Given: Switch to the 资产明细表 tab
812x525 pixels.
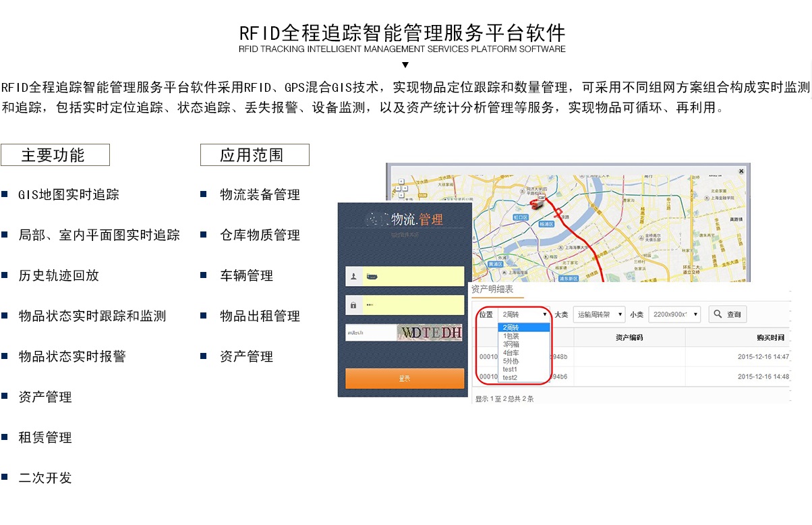Looking at the screenshot, I should (492, 289).
